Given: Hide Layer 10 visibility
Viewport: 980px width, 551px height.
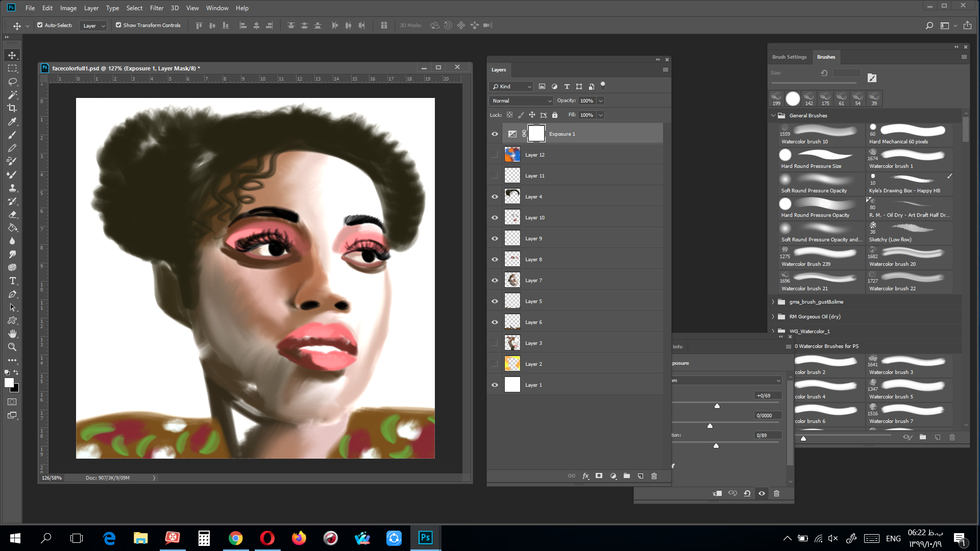Looking at the screenshot, I should [x=495, y=218].
